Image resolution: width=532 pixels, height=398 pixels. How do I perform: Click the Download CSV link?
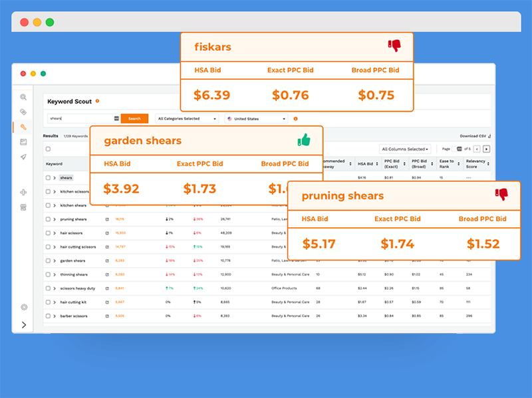pos(475,136)
